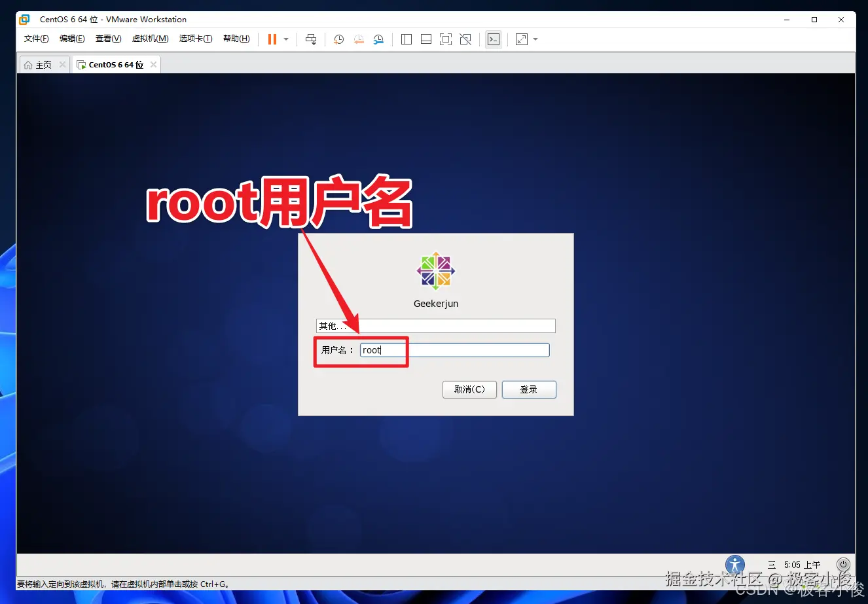
Task: Open the accessibility icon in CentOS panel
Action: (x=735, y=565)
